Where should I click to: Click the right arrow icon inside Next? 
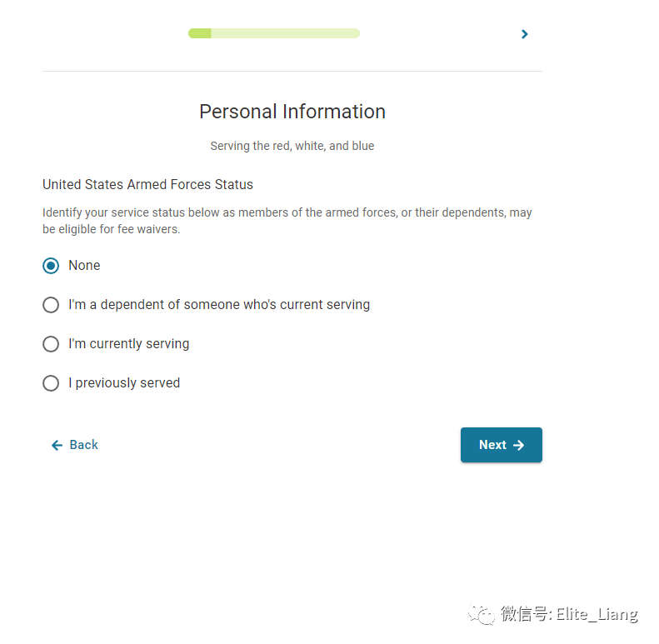tap(519, 445)
